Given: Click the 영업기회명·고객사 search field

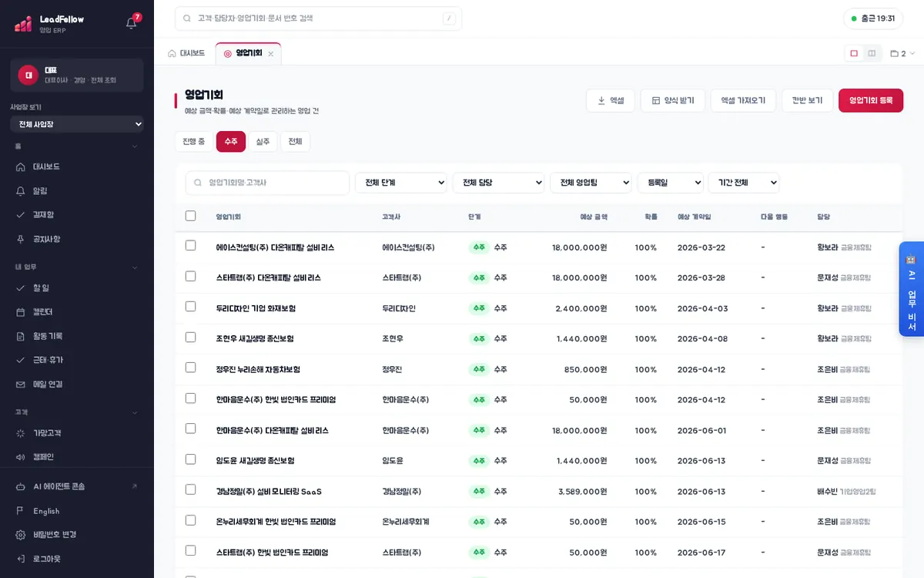Looking at the screenshot, I should point(267,183).
